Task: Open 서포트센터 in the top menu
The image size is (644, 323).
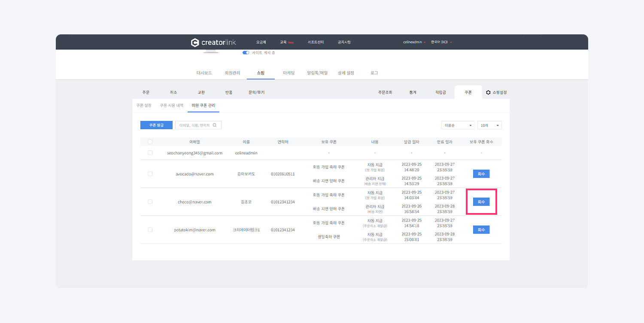Action: pos(316,43)
